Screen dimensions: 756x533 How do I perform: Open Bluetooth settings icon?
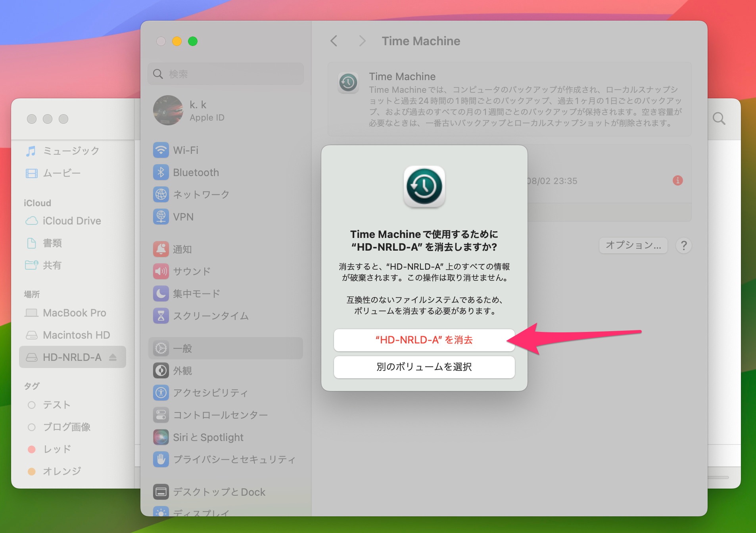pos(161,173)
